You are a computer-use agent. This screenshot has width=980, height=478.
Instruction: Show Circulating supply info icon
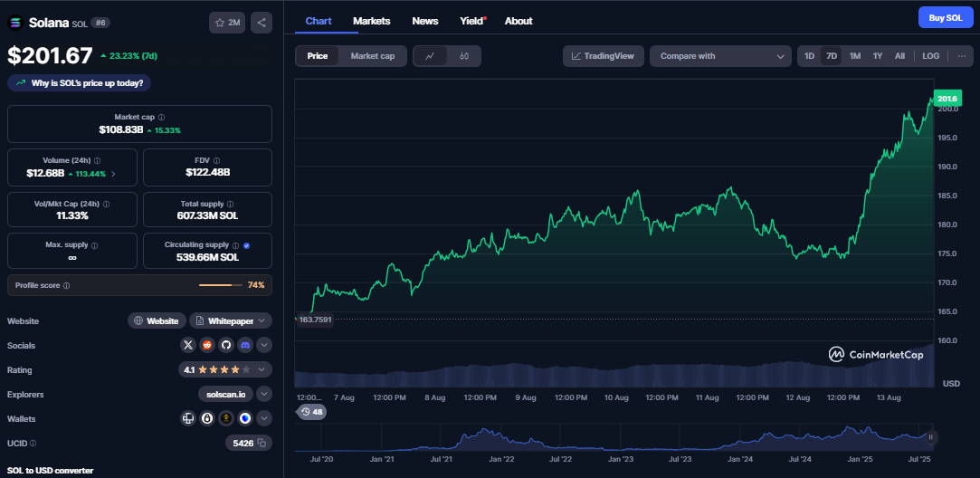click(235, 245)
